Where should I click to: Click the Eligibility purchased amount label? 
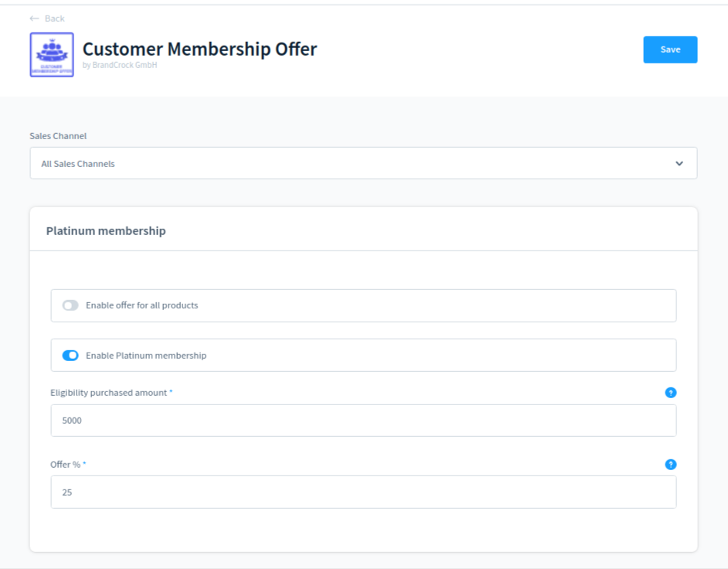click(x=109, y=393)
